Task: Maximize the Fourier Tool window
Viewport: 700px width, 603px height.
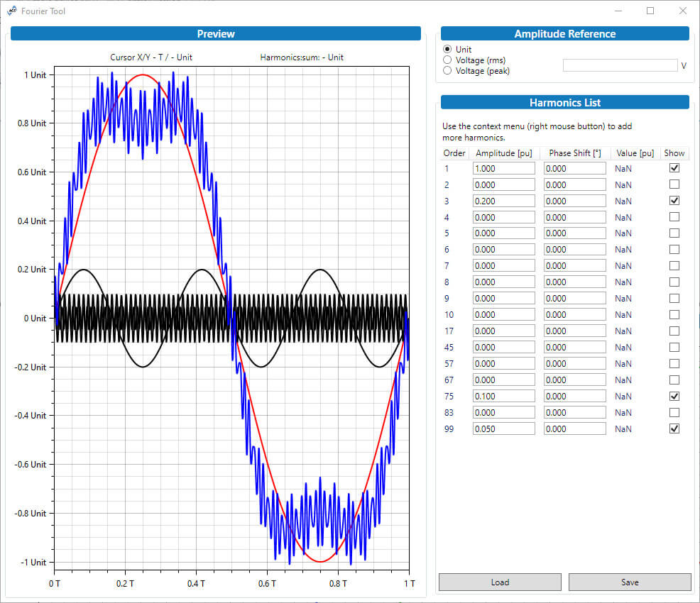Action: click(x=650, y=11)
